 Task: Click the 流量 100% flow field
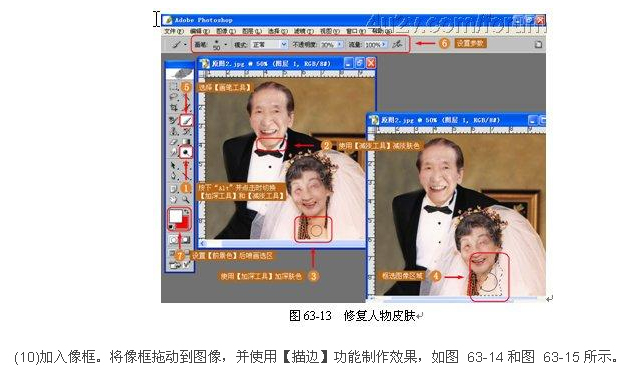click(x=373, y=44)
